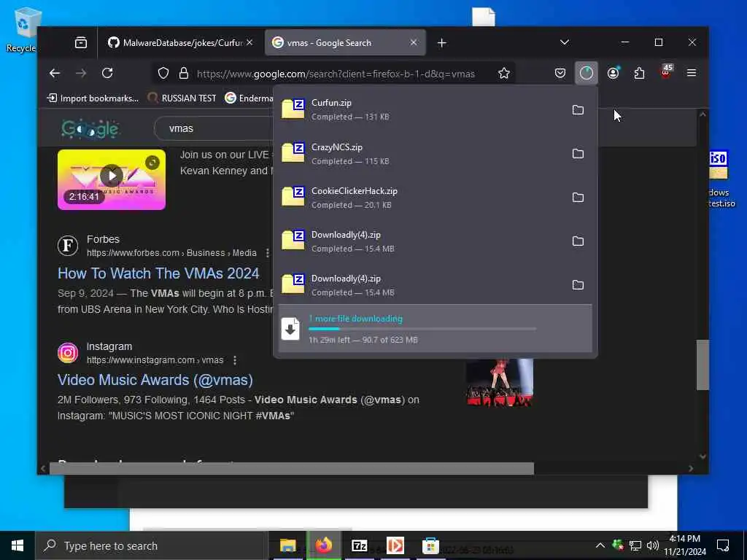Open Firefox from the taskbar
This screenshot has height=560, width=747.
pyautogui.click(x=323, y=545)
